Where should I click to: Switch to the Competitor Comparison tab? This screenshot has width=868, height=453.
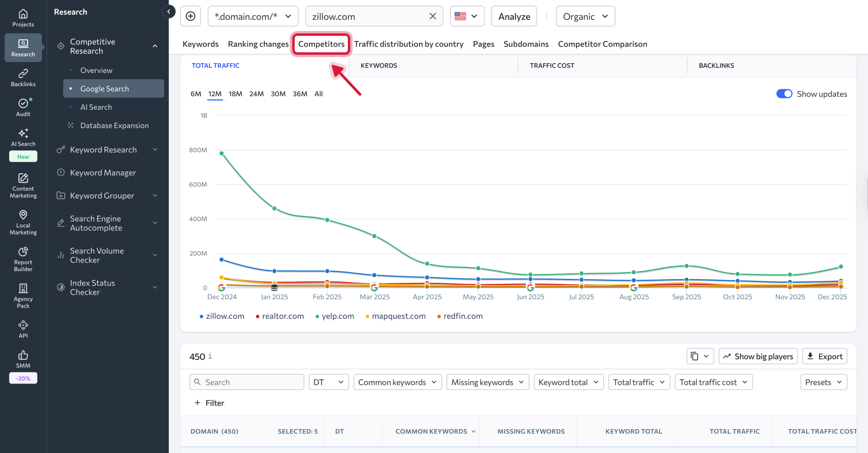point(602,44)
